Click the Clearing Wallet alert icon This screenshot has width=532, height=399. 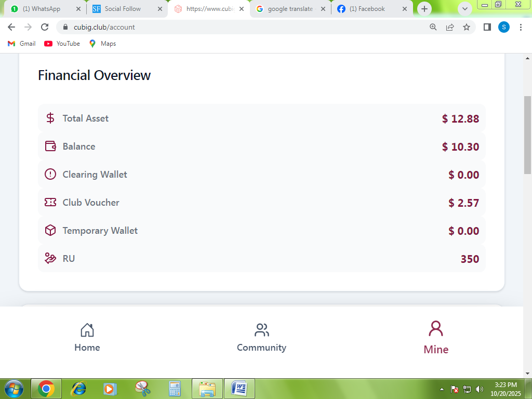pyautogui.click(x=50, y=175)
